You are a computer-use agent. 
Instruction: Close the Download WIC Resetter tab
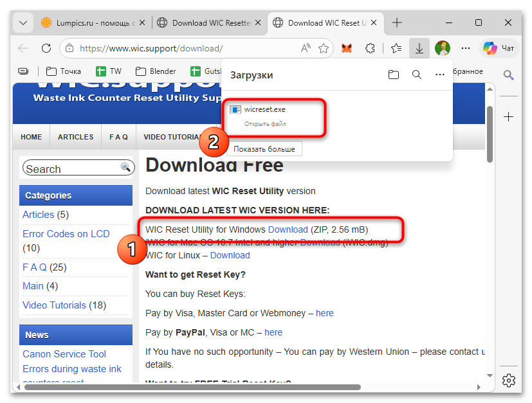tap(258, 22)
